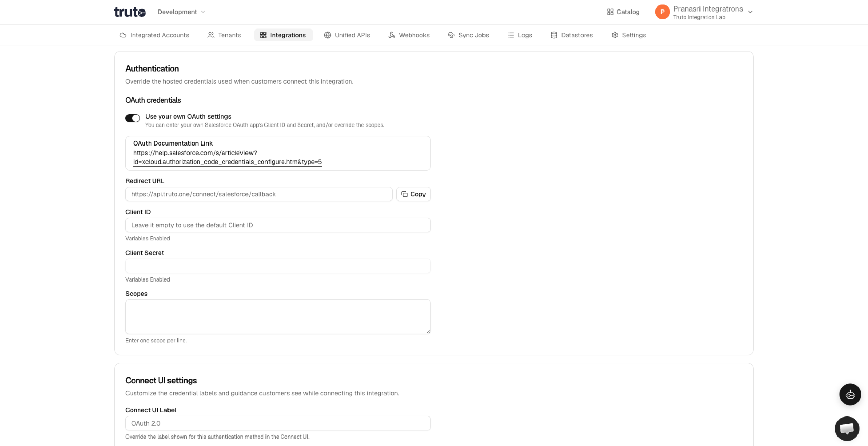Click the list icon beside Logs
This screenshot has height=446, width=868.
[x=511, y=35]
